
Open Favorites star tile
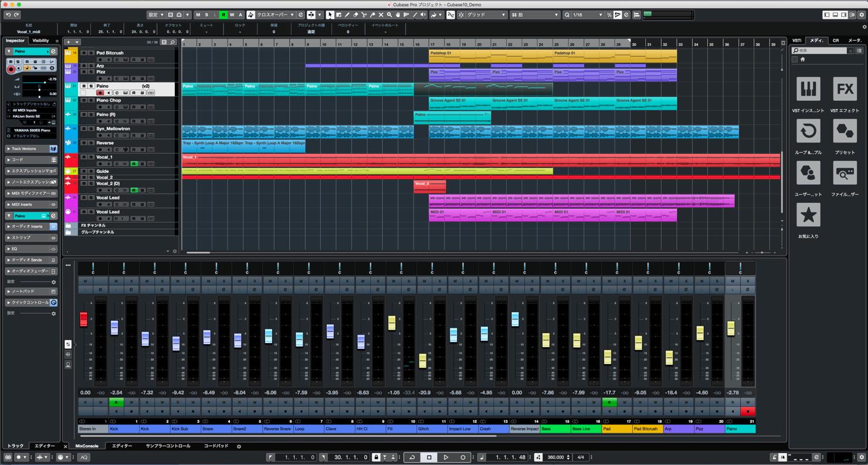(x=808, y=215)
